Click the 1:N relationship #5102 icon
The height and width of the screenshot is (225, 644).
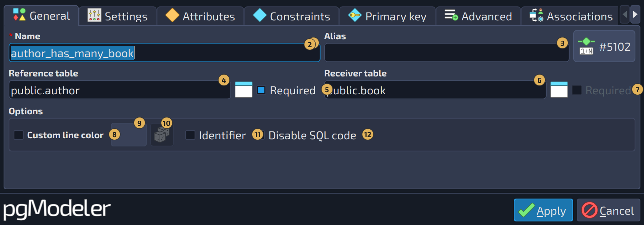click(586, 46)
